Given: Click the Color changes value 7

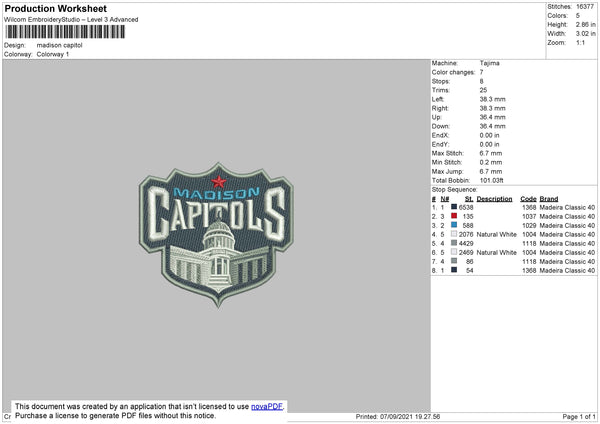Looking at the screenshot, I should pos(481,72).
